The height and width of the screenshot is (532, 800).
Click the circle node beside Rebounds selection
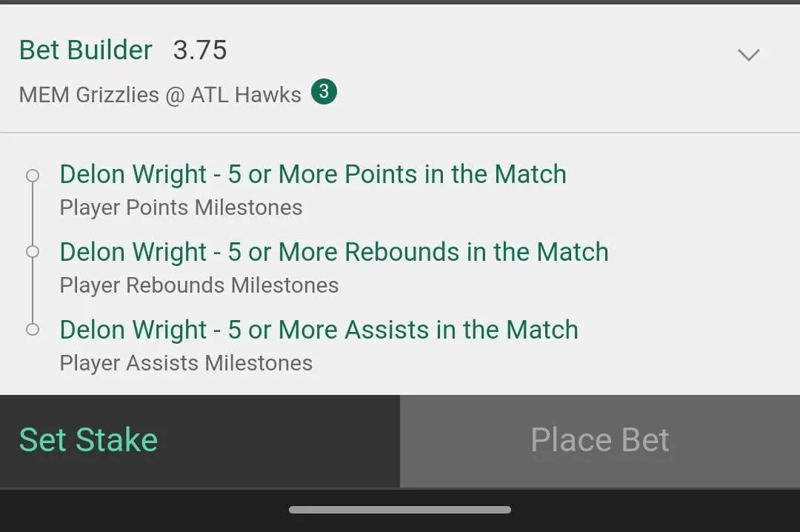click(x=33, y=252)
